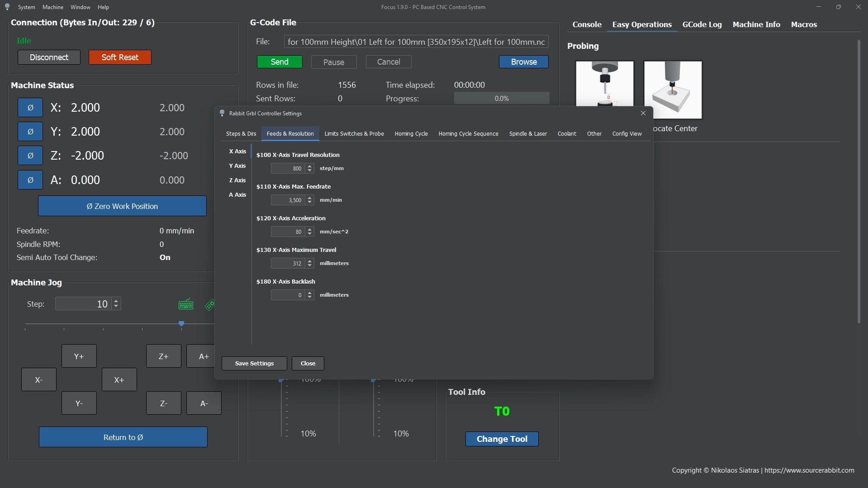The width and height of the screenshot is (868, 488).
Task: Click the Browse button for G-Code file
Action: pyautogui.click(x=523, y=62)
